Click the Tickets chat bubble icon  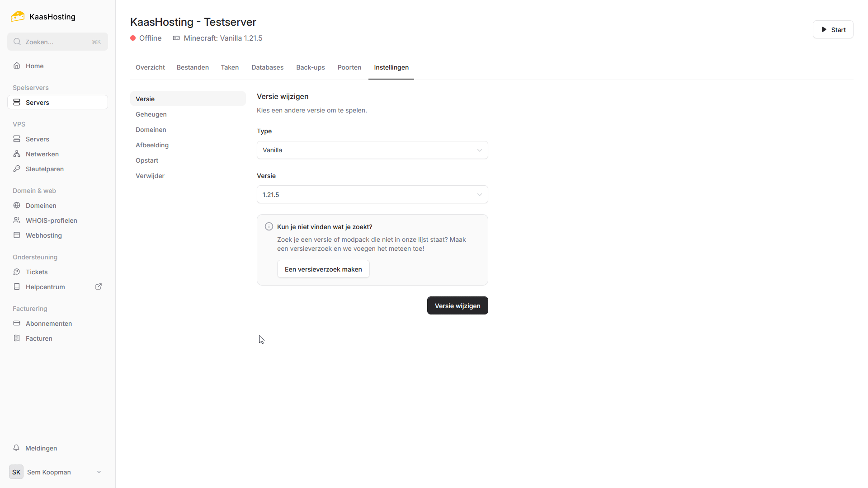click(17, 272)
